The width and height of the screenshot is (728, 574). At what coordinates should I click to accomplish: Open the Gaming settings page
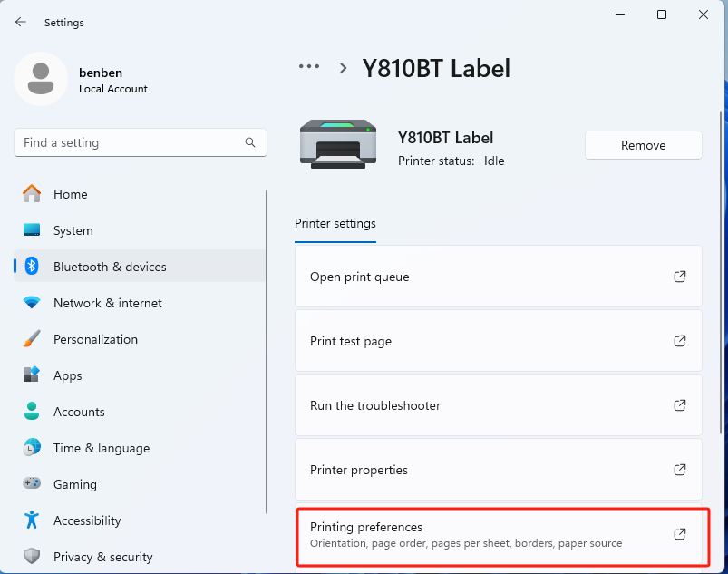click(140, 484)
